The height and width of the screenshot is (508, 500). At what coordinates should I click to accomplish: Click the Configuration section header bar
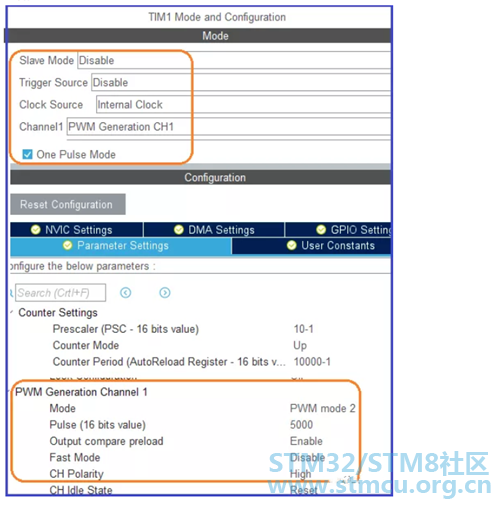200,177
